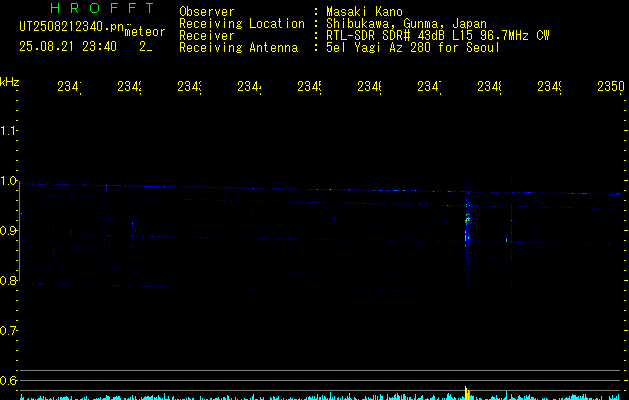Click the 0.9 kHz axis label
629x400 pixels.
(8, 230)
